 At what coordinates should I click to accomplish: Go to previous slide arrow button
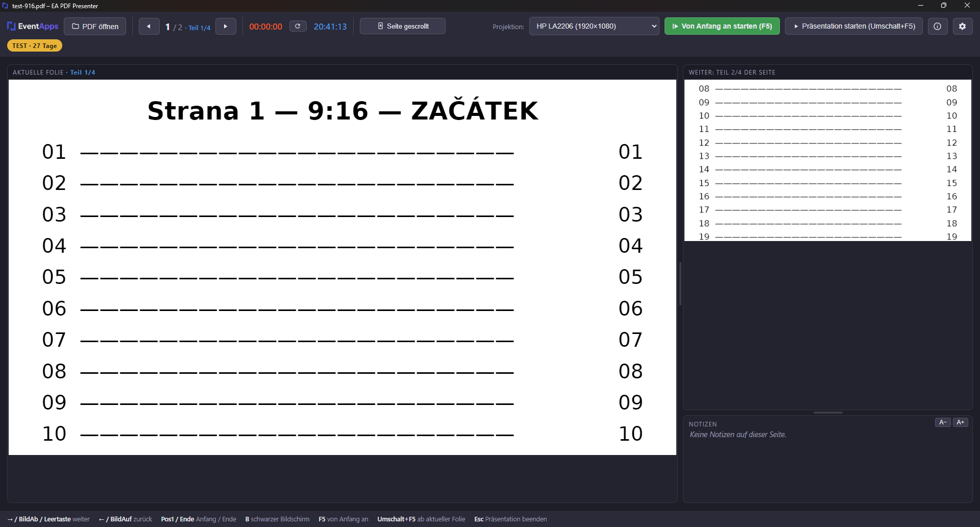point(149,26)
